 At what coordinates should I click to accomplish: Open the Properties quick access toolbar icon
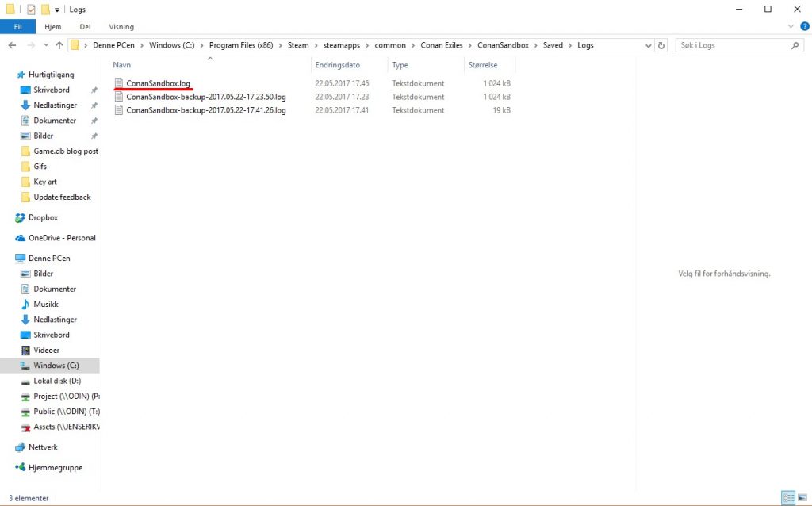[x=31, y=10]
